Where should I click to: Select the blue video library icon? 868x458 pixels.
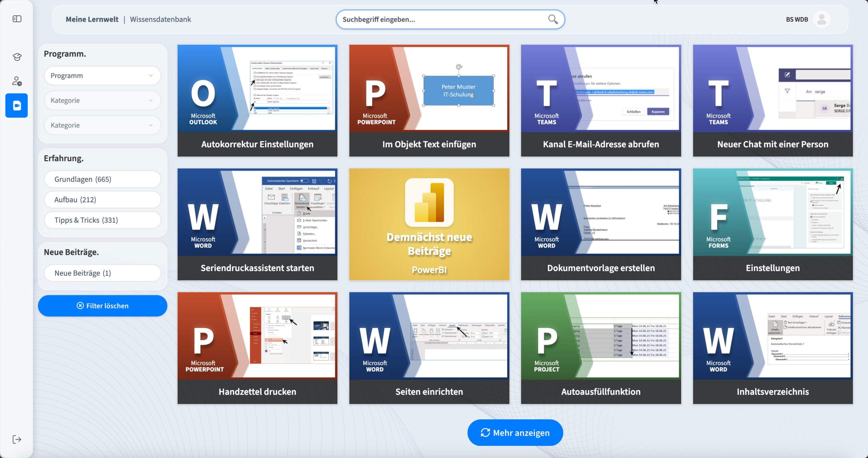point(17,106)
